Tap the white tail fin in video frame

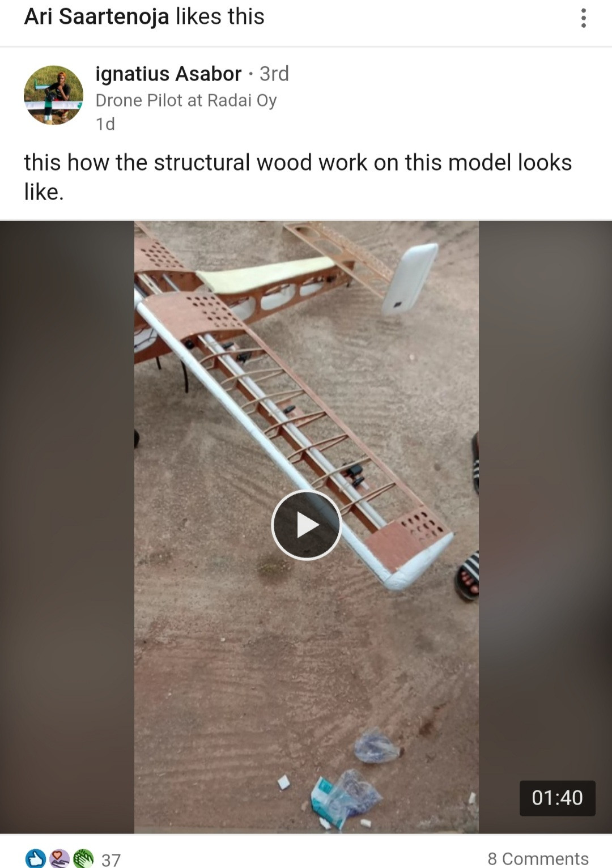(x=409, y=279)
